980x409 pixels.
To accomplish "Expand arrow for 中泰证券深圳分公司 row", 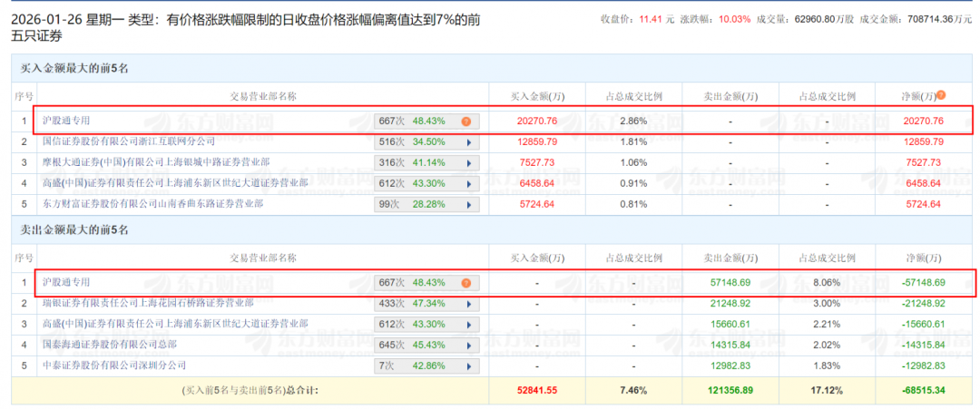I will coord(469,365).
